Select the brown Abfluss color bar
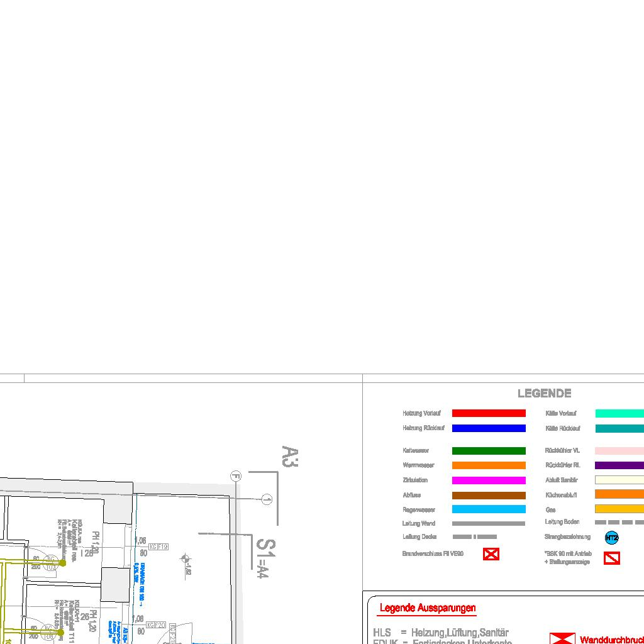Image resolution: width=644 pixels, height=644 pixels. click(x=489, y=496)
